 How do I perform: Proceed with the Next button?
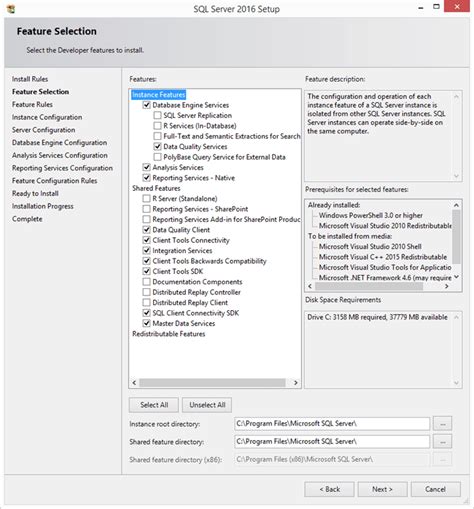[x=382, y=489]
